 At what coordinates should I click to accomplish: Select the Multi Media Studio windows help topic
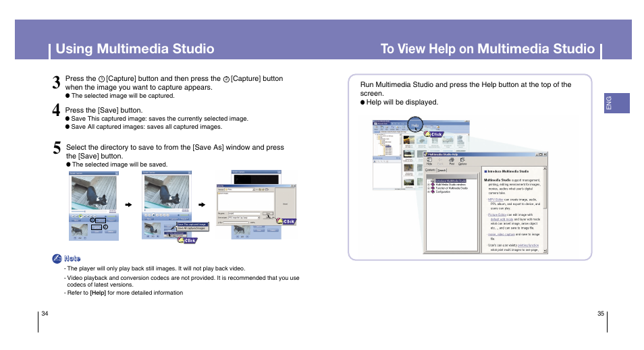(x=450, y=185)
